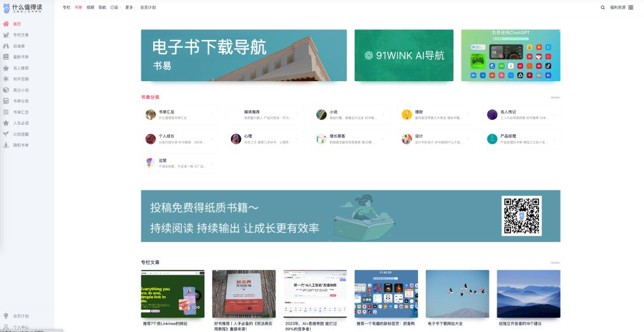Click the 首页 home icon in sidebar

(6, 24)
